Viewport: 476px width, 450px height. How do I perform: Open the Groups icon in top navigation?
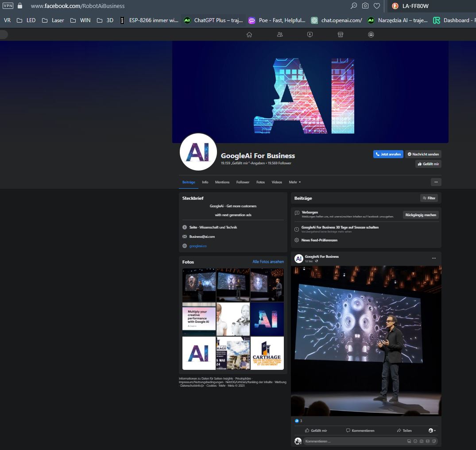(371, 35)
